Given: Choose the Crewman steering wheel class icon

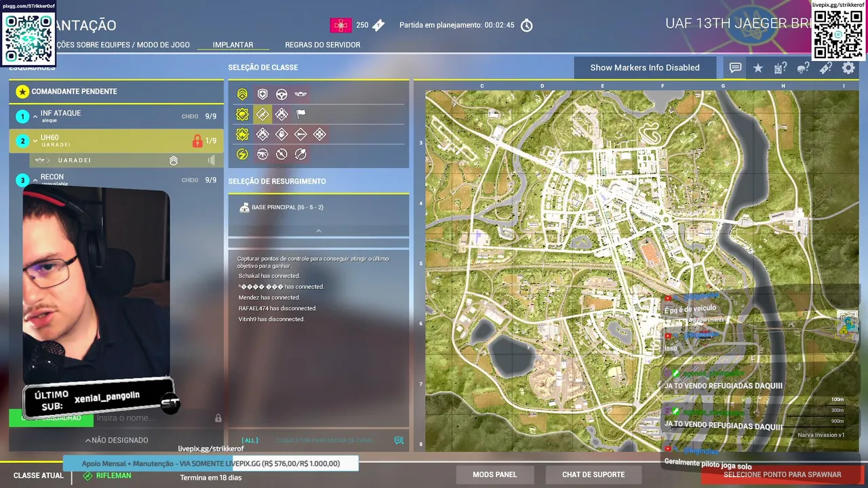Looking at the screenshot, I should (x=281, y=94).
